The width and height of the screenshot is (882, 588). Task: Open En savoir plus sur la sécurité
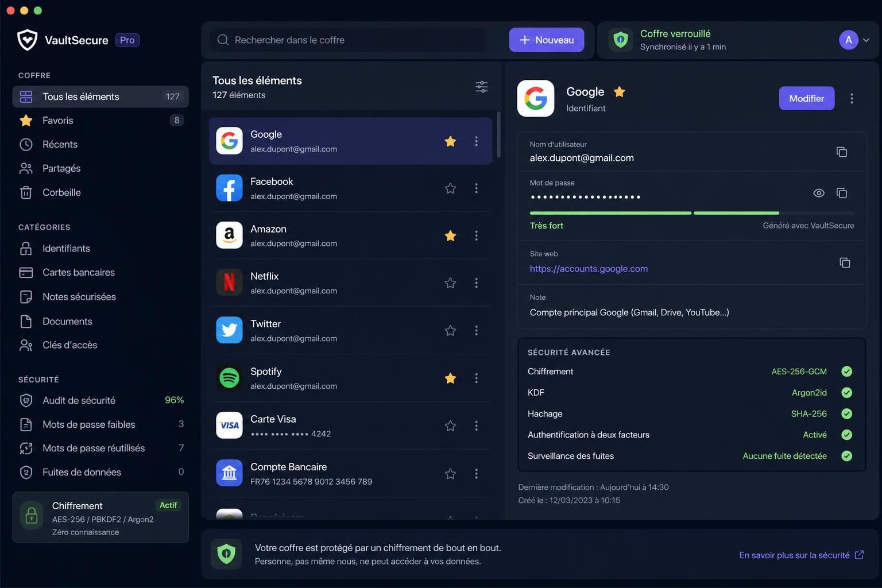[802, 555]
